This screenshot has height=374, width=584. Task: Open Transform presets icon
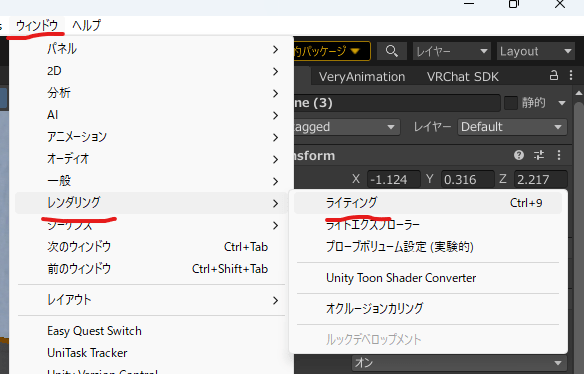pyautogui.click(x=539, y=155)
